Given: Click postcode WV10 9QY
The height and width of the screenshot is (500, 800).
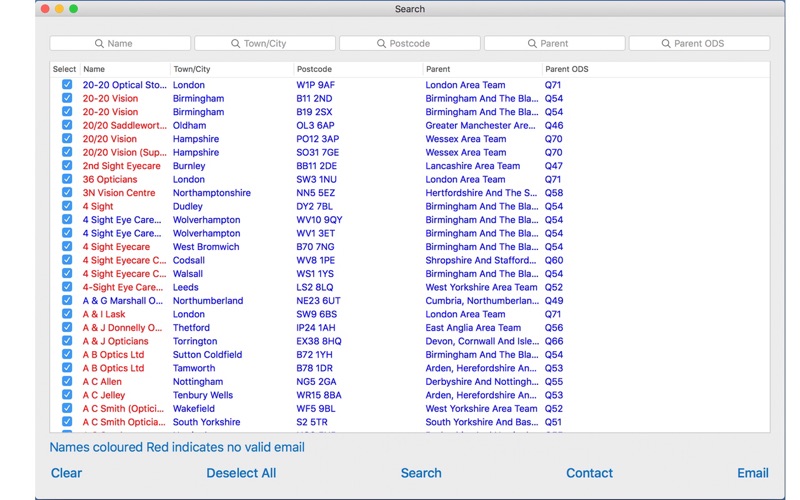Looking at the screenshot, I should 319,220.
